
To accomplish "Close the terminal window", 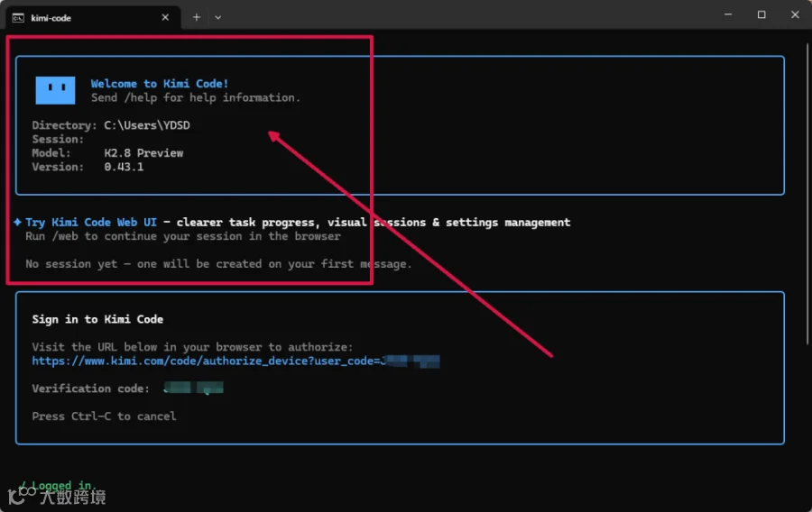I will pyautogui.click(x=795, y=14).
